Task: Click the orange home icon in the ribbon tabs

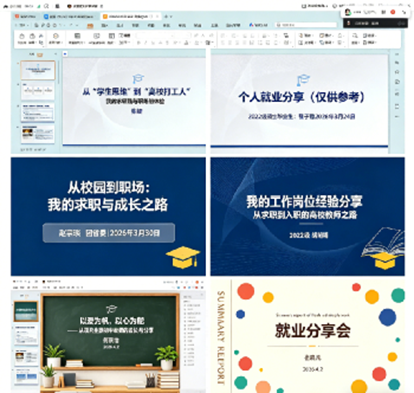Action: [x=90, y=25]
